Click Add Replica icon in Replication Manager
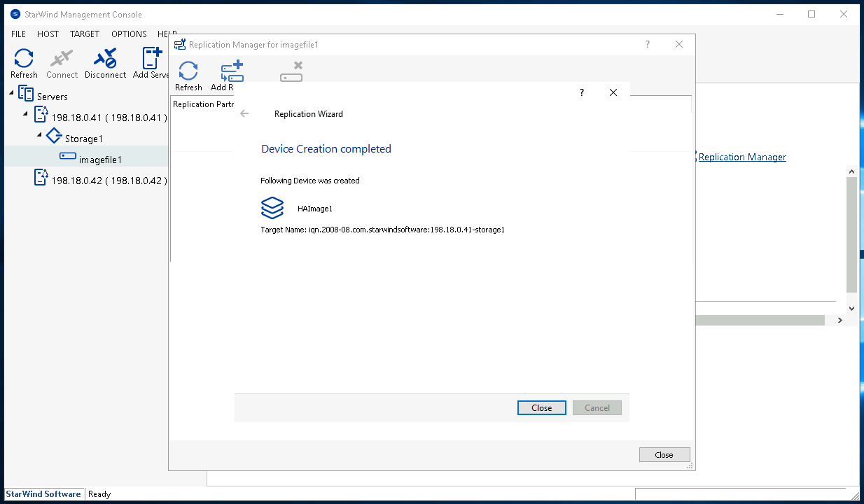This screenshot has width=864, height=504. pos(230,72)
